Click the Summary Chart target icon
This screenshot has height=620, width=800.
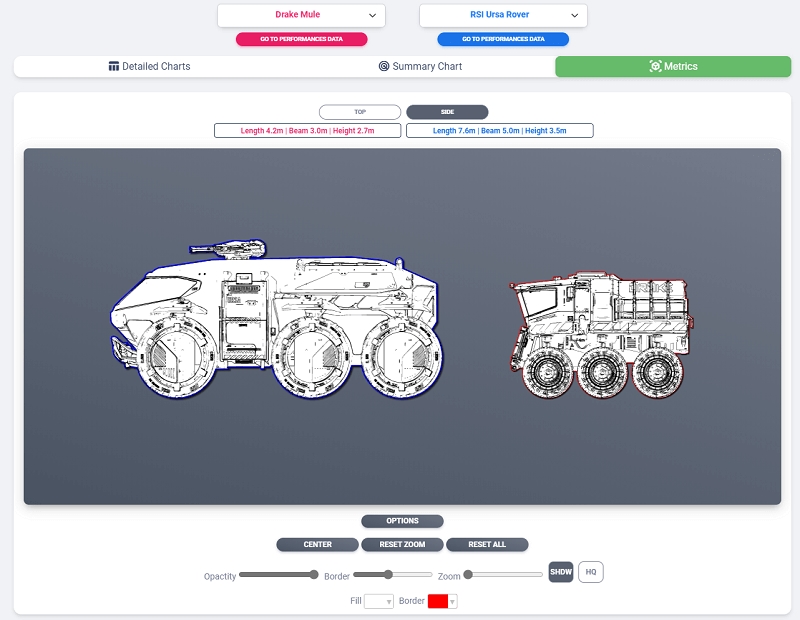(x=384, y=67)
